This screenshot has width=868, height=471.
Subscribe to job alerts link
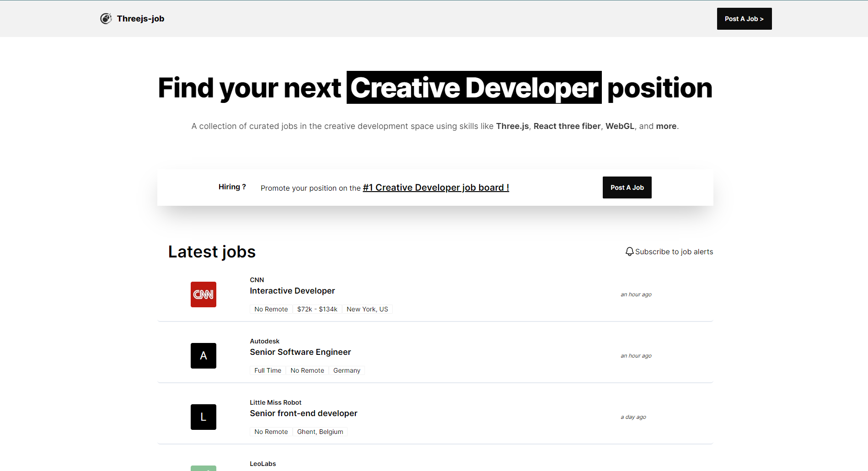point(674,252)
